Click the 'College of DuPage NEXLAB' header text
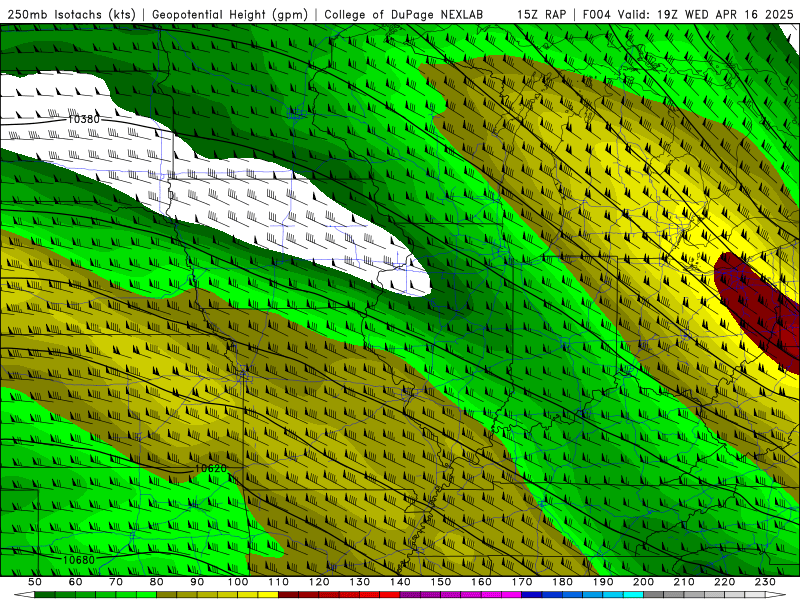The width and height of the screenshot is (800, 600). click(404, 14)
